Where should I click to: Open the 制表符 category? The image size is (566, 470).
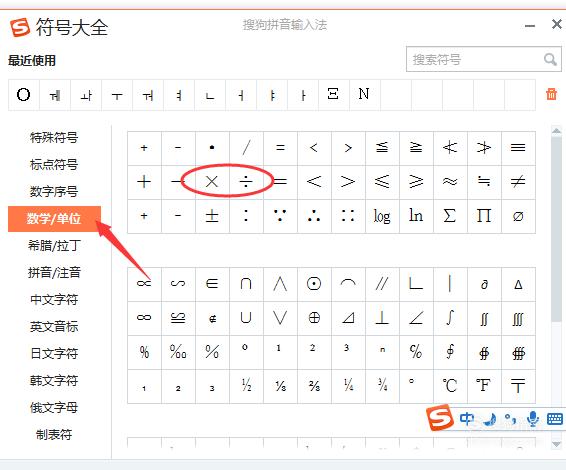[x=54, y=435]
